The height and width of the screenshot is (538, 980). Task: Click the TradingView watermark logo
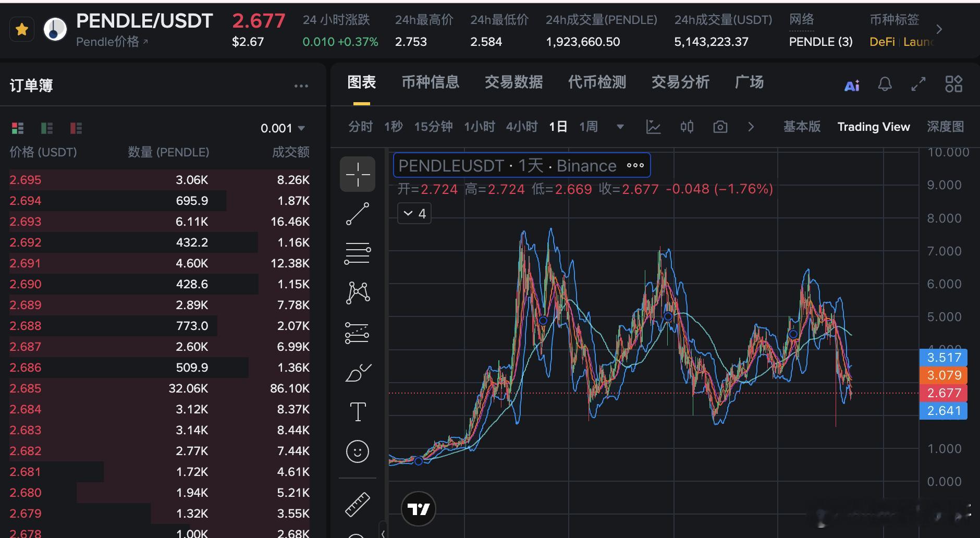[x=419, y=508]
